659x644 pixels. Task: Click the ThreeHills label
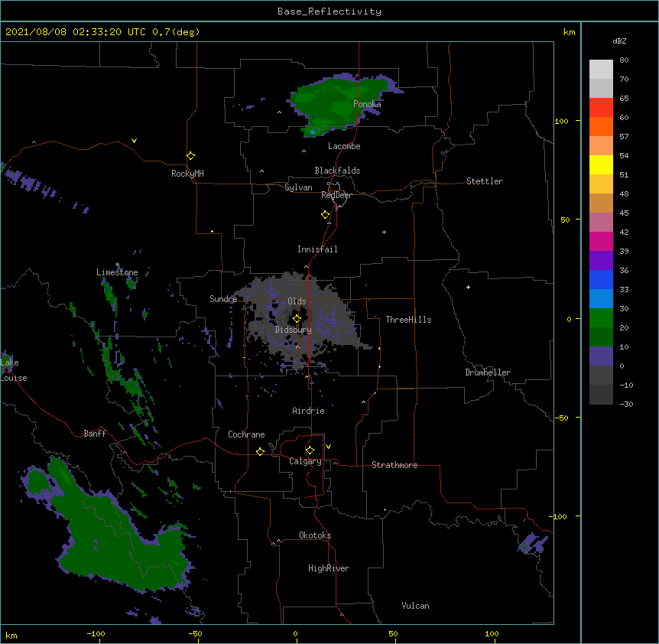tap(408, 320)
